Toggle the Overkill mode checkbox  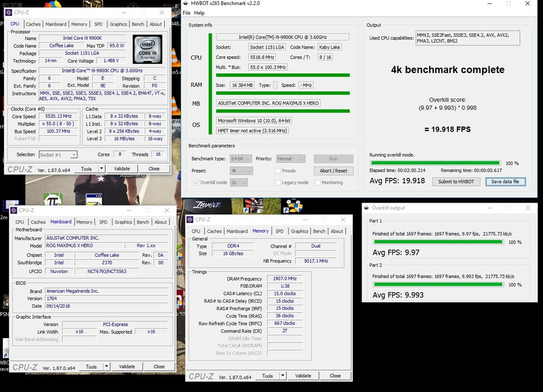click(197, 182)
